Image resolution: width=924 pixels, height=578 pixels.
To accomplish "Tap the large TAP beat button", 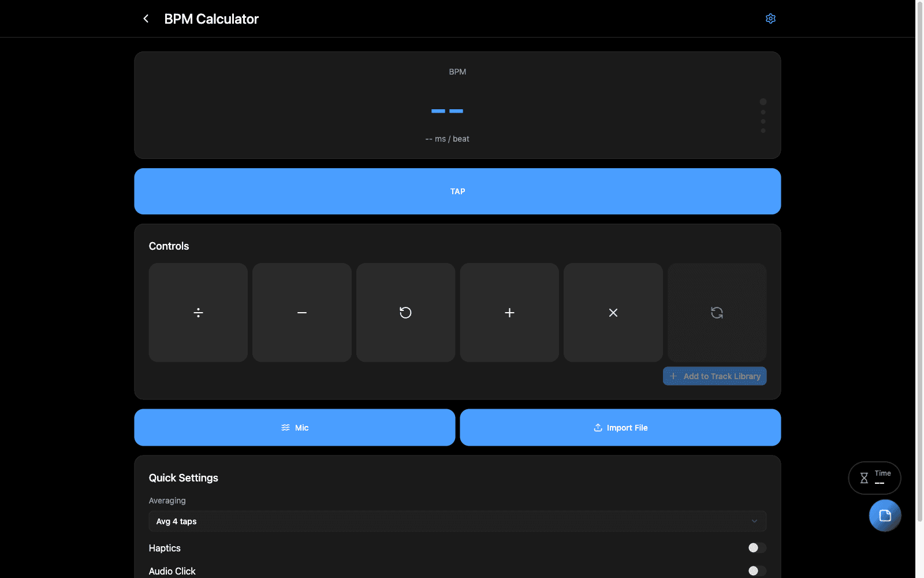I will [457, 191].
